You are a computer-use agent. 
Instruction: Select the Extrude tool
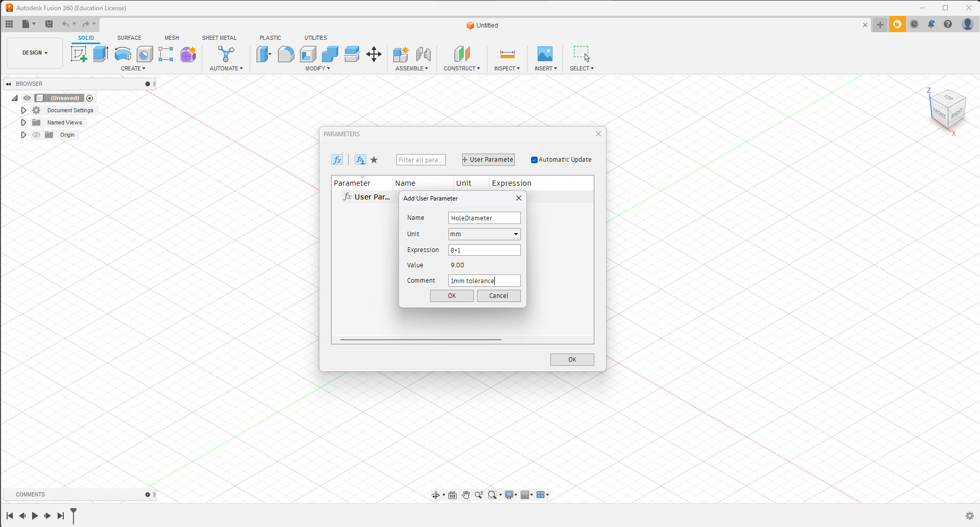pos(100,54)
